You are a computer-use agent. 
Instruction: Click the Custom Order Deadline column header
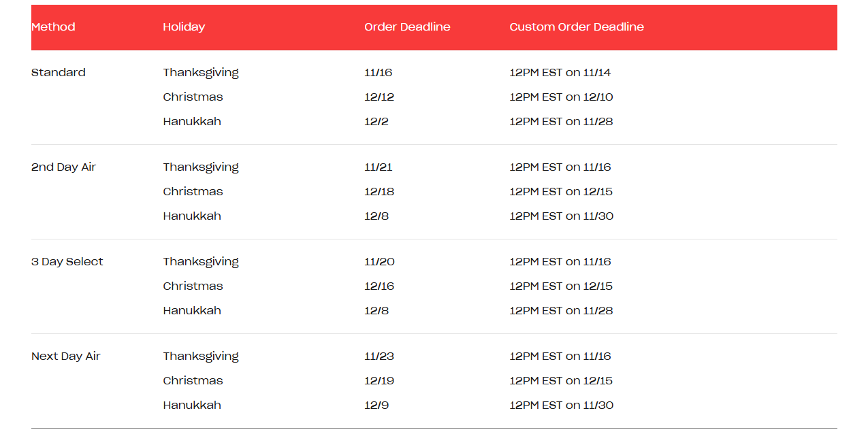click(577, 27)
